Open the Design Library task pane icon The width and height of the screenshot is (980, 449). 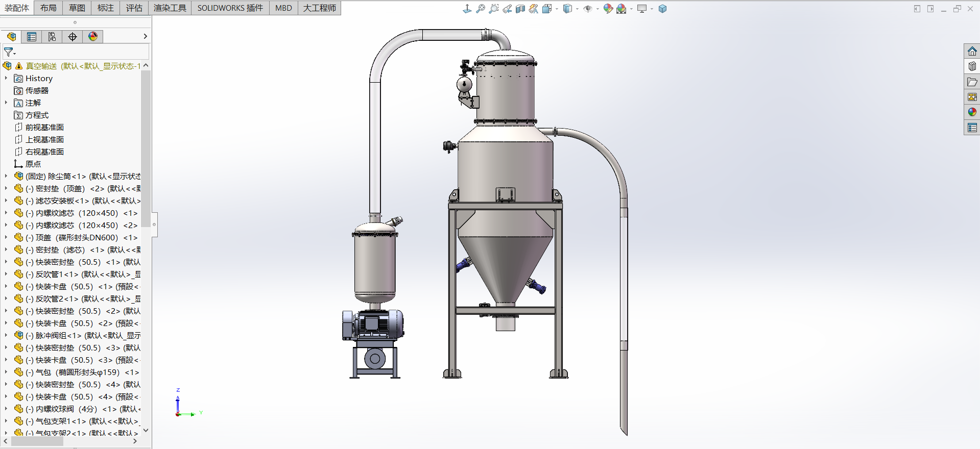pos(972,66)
